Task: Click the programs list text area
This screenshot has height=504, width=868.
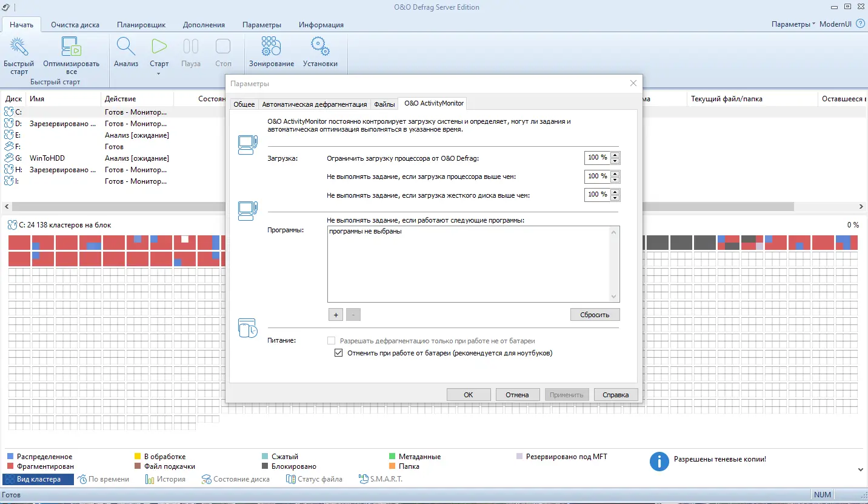Action: [470, 264]
